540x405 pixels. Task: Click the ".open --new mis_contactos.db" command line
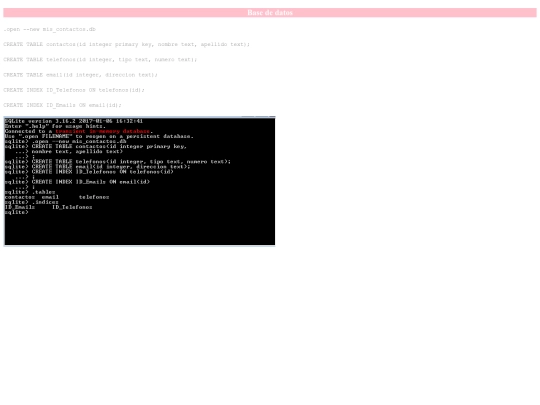click(x=50, y=29)
